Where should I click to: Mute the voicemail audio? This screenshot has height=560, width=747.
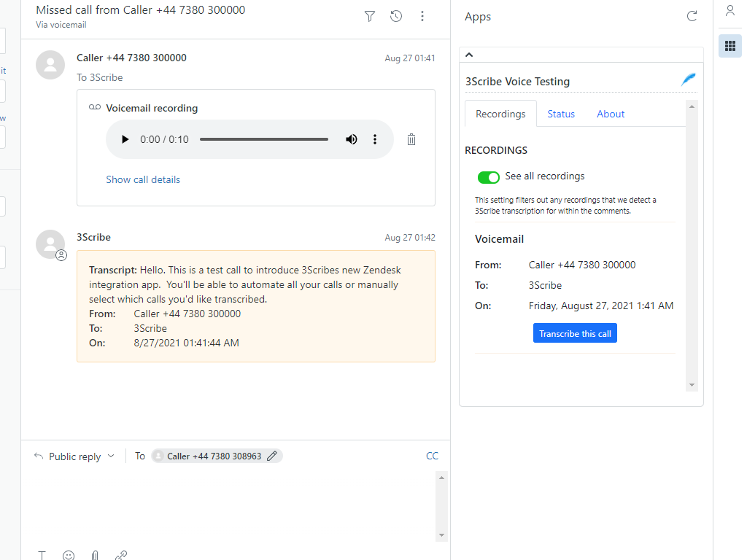352,139
